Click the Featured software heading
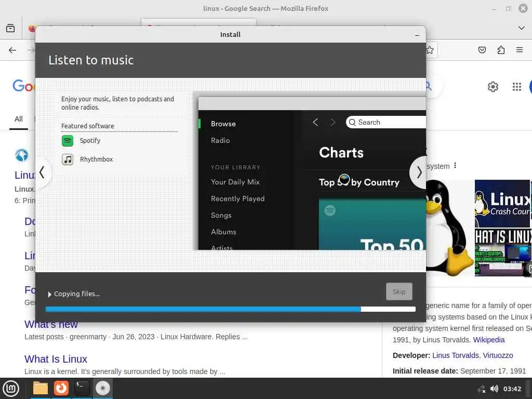Viewport: 532px width, 399px height. point(87,126)
